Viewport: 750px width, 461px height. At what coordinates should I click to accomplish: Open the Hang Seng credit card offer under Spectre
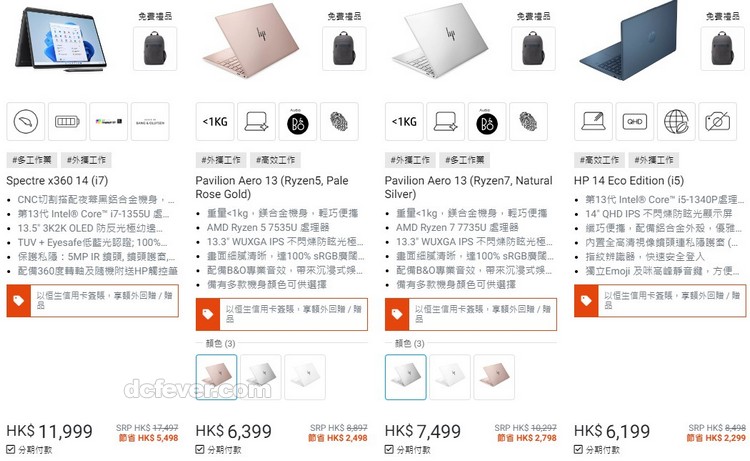[92, 301]
